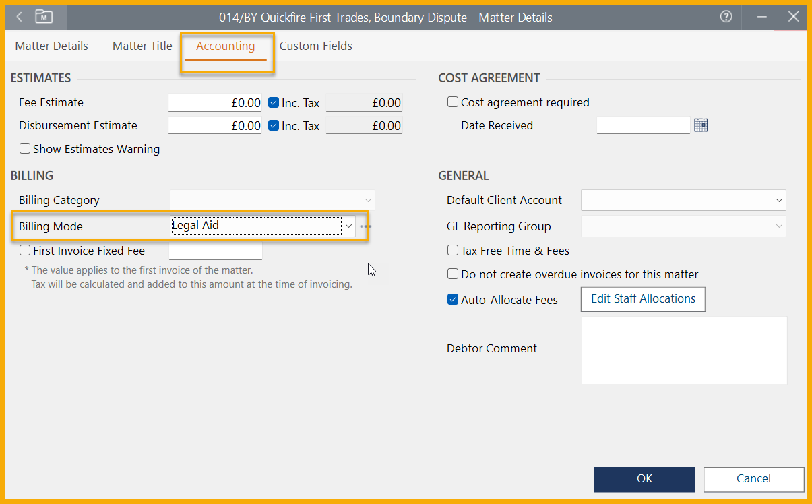Click into the Debtor Comment text box
Viewport: 812px width, 504px height.
pyautogui.click(x=684, y=349)
